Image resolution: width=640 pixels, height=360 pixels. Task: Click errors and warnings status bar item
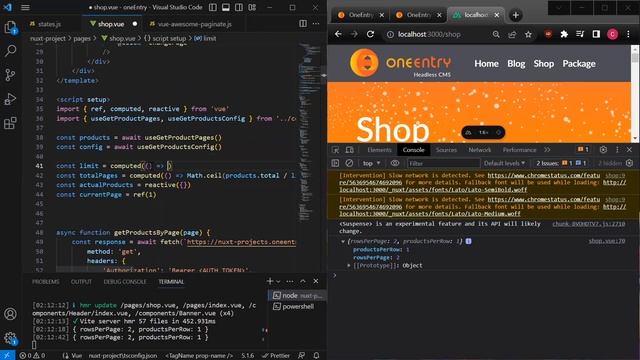(33, 356)
